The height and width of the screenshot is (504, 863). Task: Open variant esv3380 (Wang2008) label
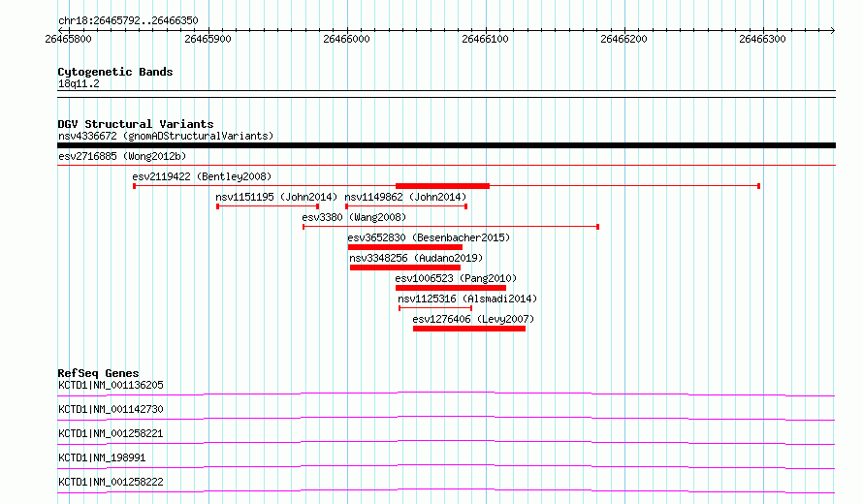click(x=354, y=217)
